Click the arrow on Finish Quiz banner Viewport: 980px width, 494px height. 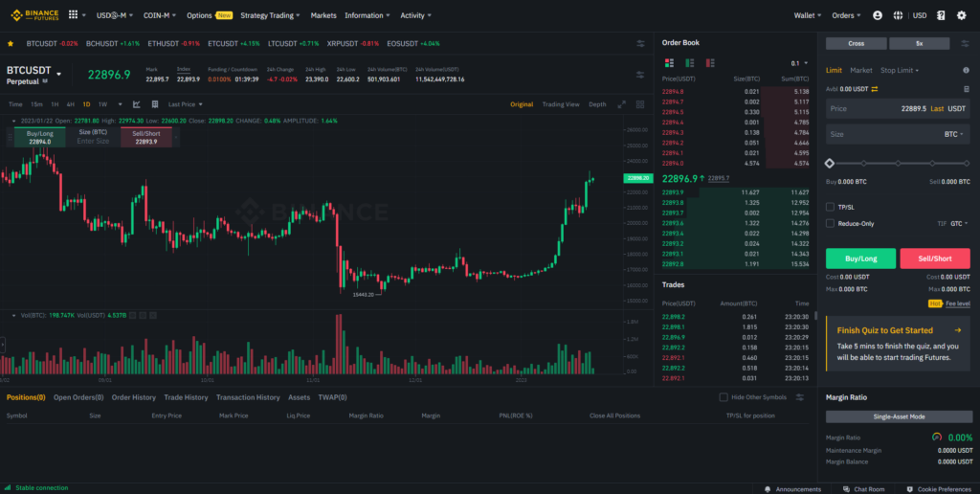(x=957, y=330)
